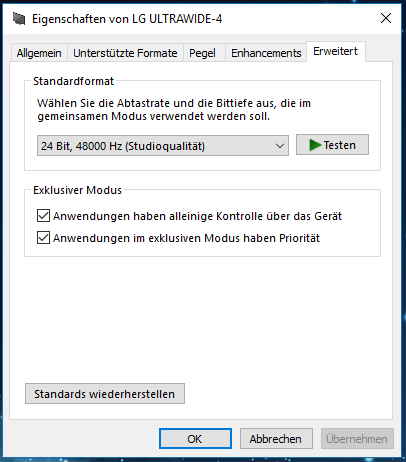
Task: Open the Unterstützte Formate tab
Action: [x=125, y=53]
